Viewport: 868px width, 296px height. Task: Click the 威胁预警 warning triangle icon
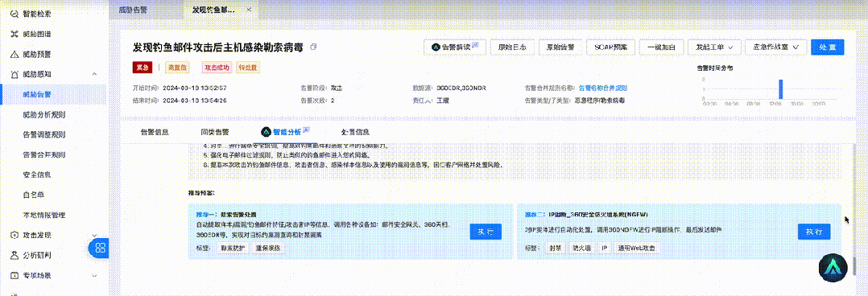coord(14,54)
